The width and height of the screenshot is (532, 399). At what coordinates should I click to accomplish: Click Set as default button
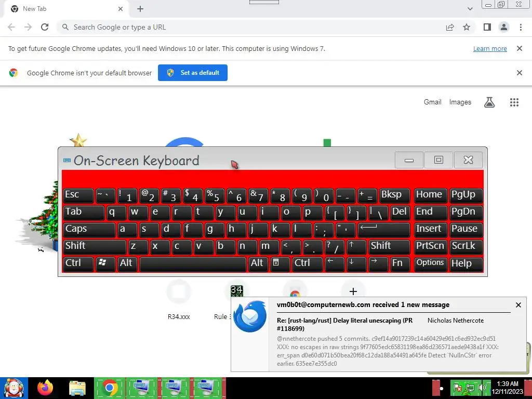tap(193, 73)
